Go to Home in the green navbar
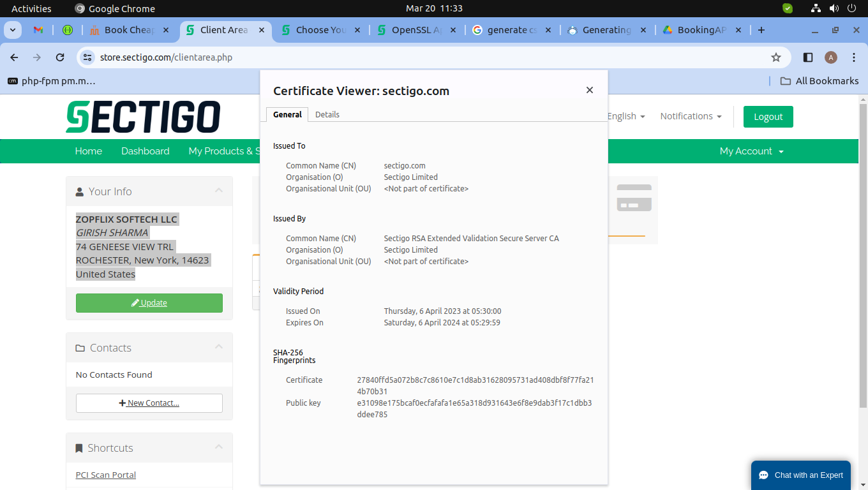 point(88,151)
